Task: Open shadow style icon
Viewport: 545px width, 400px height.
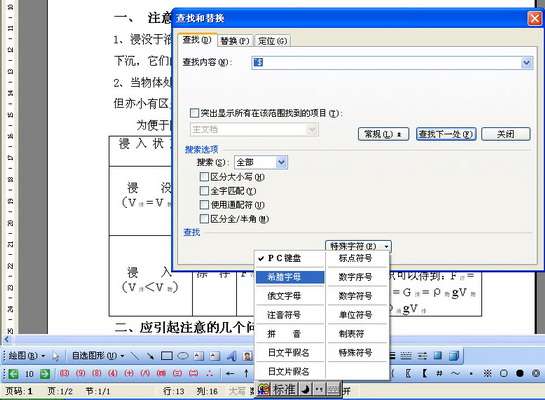Action: pyautogui.click(x=438, y=356)
